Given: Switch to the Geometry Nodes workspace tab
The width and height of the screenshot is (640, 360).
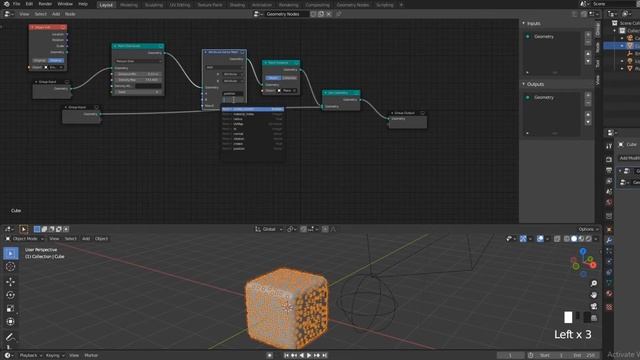Looking at the screenshot, I should pyautogui.click(x=353, y=5).
